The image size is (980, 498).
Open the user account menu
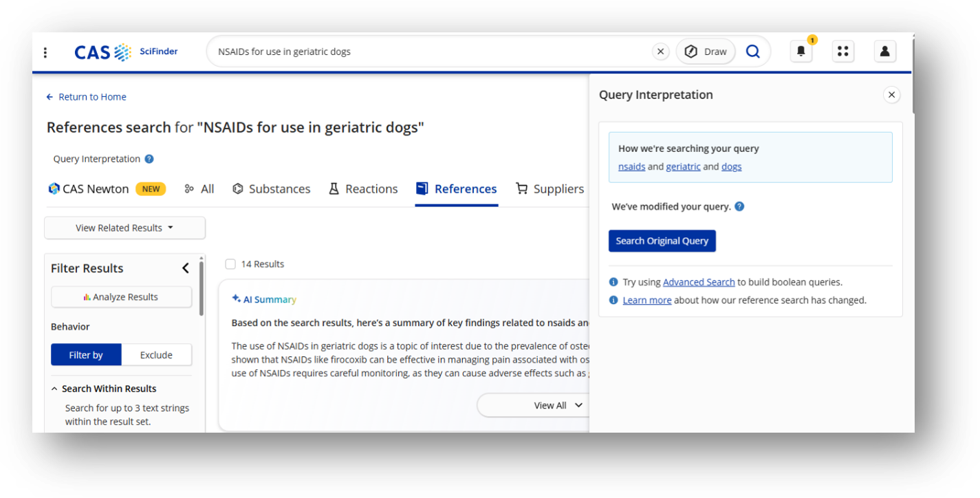click(x=885, y=52)
